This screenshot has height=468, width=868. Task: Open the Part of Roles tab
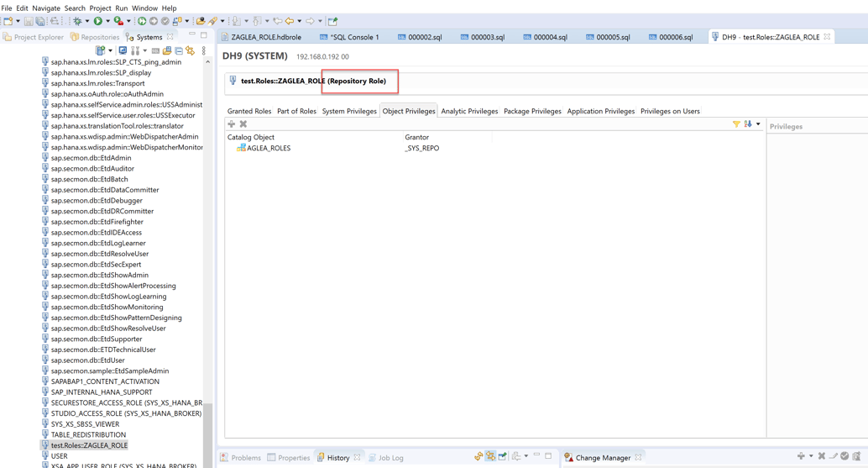296,111
